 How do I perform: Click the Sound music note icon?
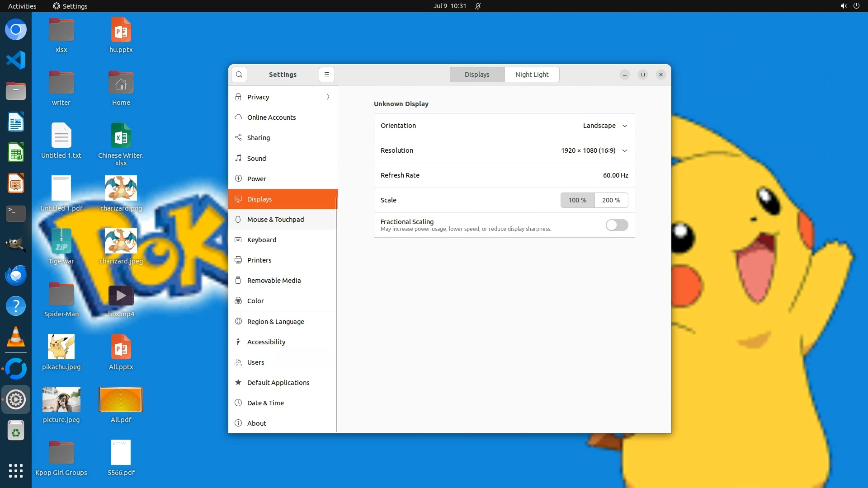click(238, 158)
